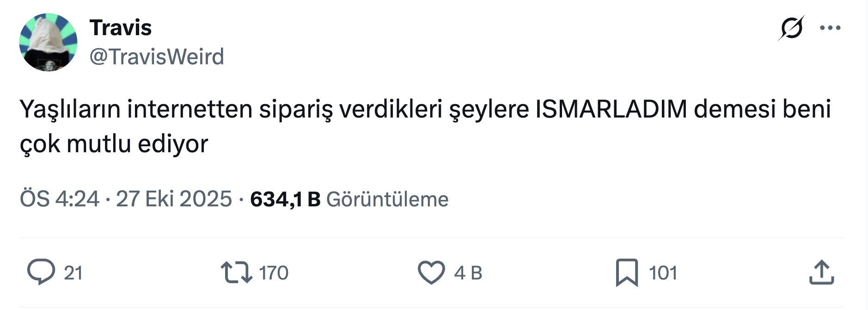Reply using the speech bubble icon
Viewport: 868px width, 310px height.
[x=41, y=272]
